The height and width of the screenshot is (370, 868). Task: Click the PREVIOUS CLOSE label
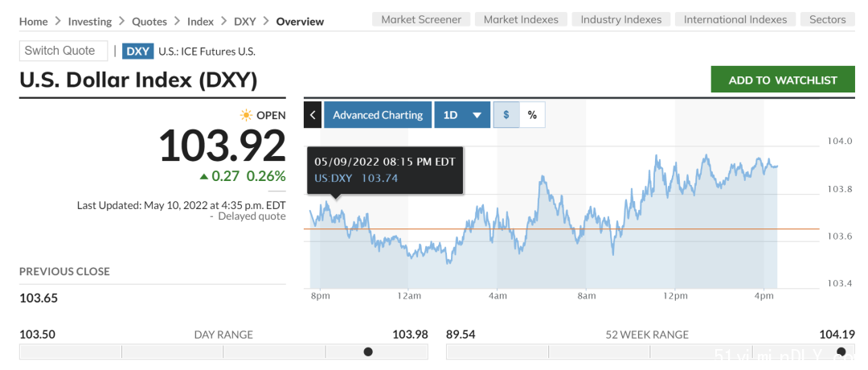pyautogui.click(x=65, y=271)
